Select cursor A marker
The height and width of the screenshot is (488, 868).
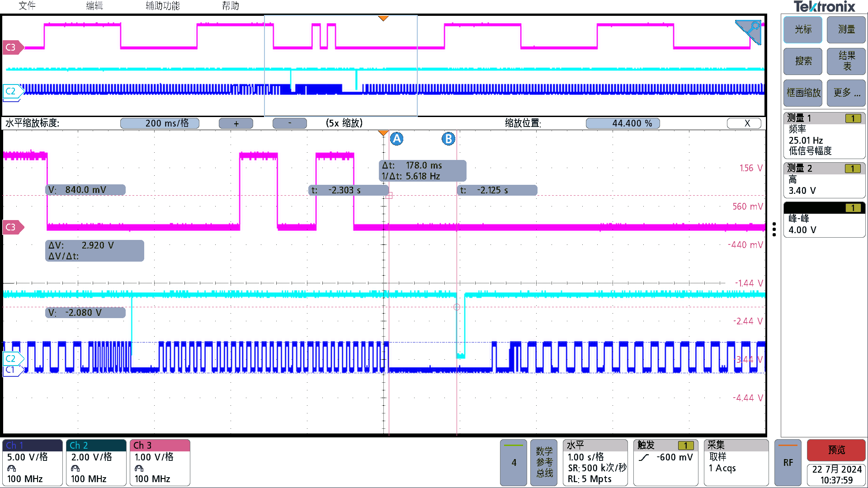coord(396,139)
